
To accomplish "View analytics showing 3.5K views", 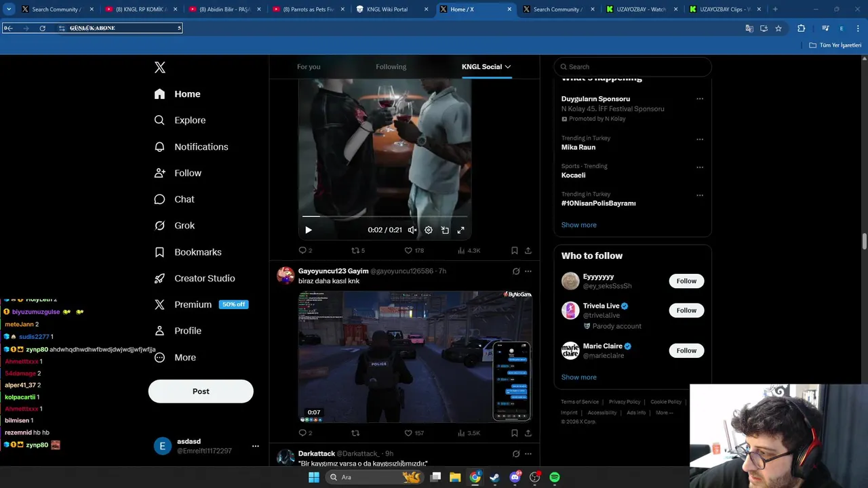I will coord(469,432).
